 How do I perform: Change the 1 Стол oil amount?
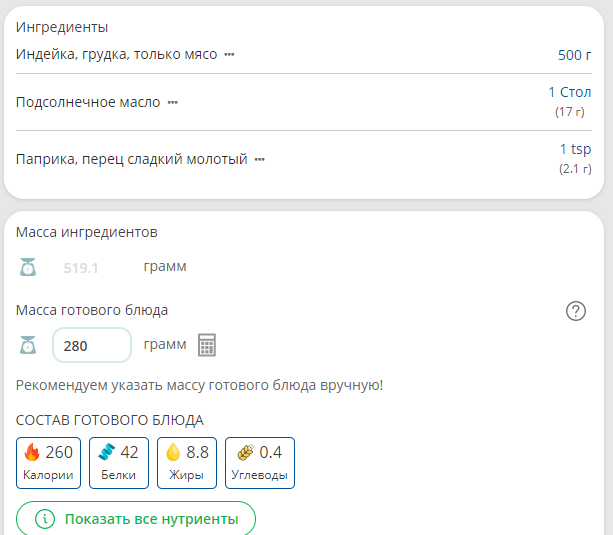569,92
